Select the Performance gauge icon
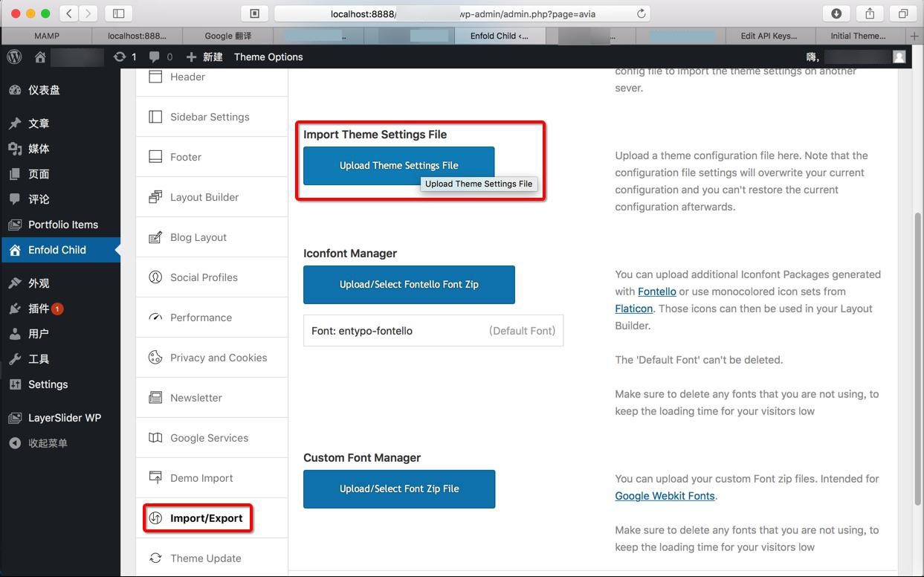Viewport: 924px width, 577px height. [x=155, y=317]
